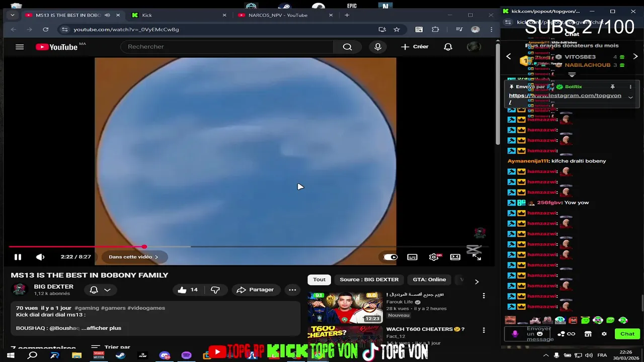Open pinned message three-dot options
Viewport: 644px width, 362px height.
(630, 87)
